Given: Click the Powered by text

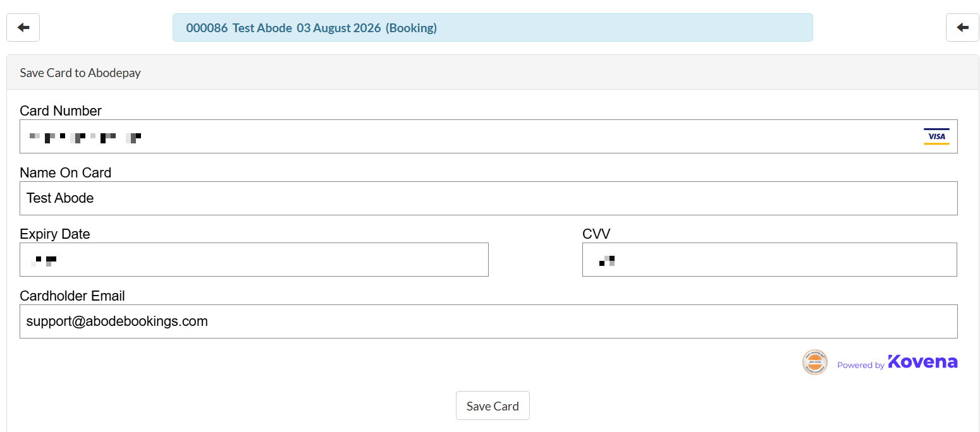Looking at the screenshot, I should click(x=861, y=365).
